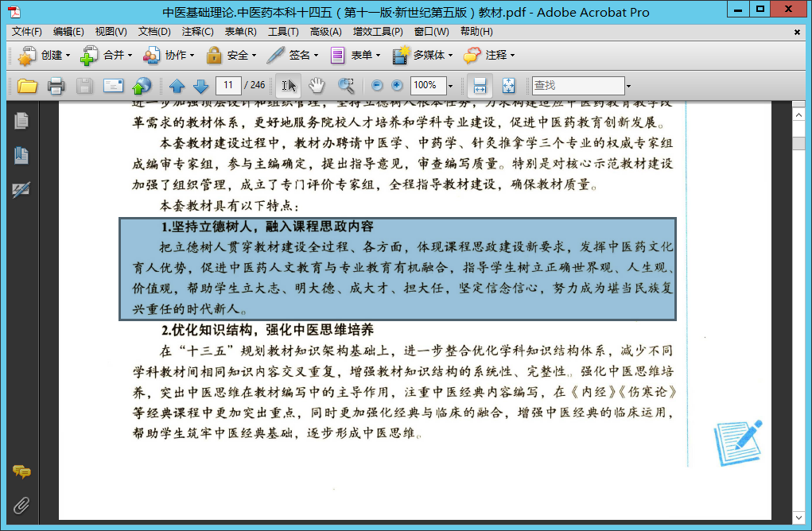Activate the Hand pan tool
The image size is (812, 531).
[x=317, y=86]
